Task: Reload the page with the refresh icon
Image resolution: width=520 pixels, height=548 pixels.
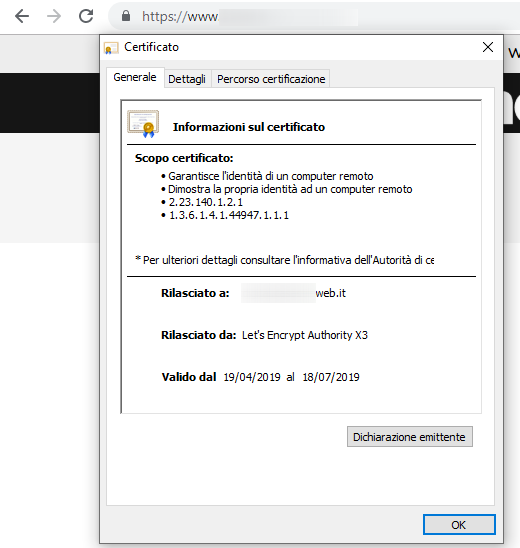Action: pyautogui.click(x=86, y=16)
